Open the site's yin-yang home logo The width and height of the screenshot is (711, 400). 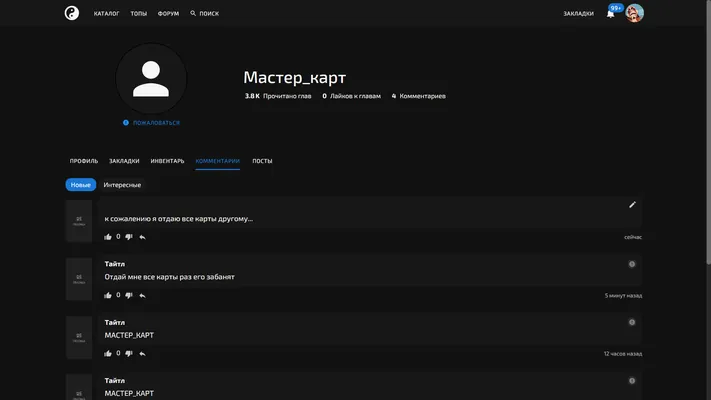[x=72, y=13]
